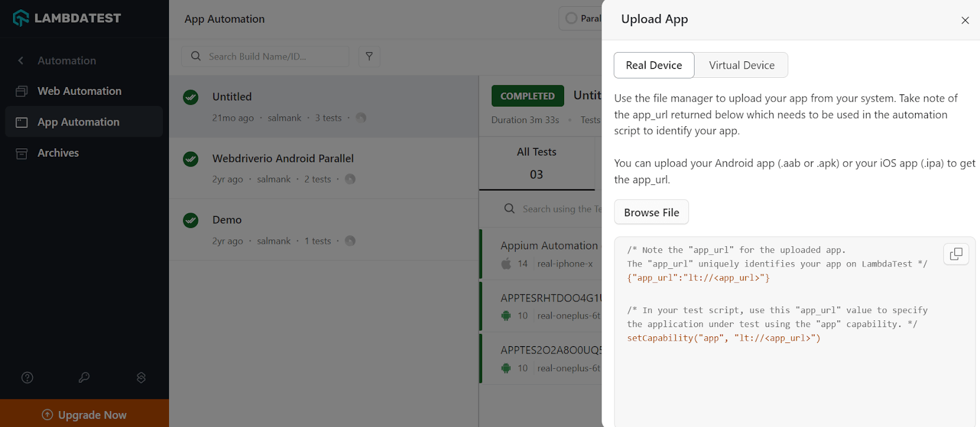The width and height of the screenshot is (980, 427).
Task: Click the filter funnel icon
Action: (369, 56)
